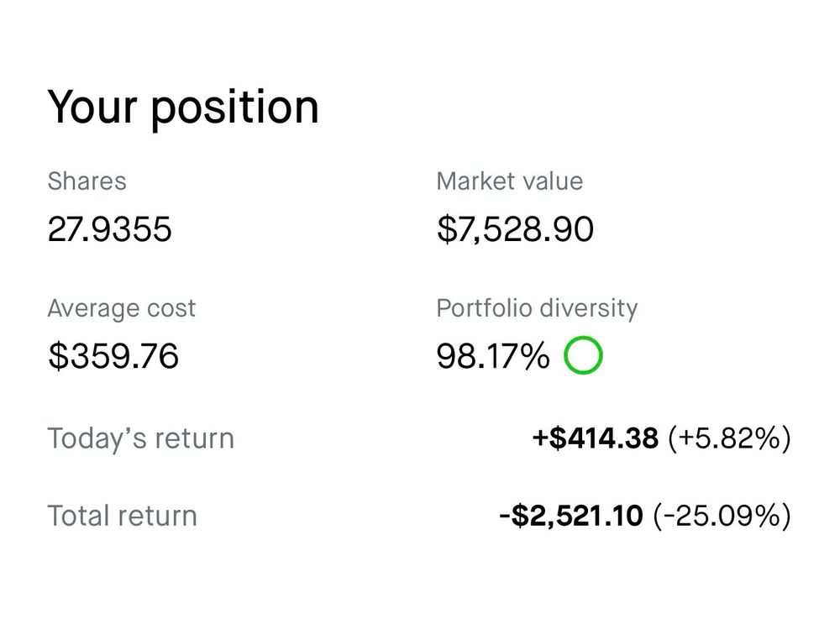The image size is (840, 624).
Task: Tap the 27.9355 shares value
Action: [109, 229]
